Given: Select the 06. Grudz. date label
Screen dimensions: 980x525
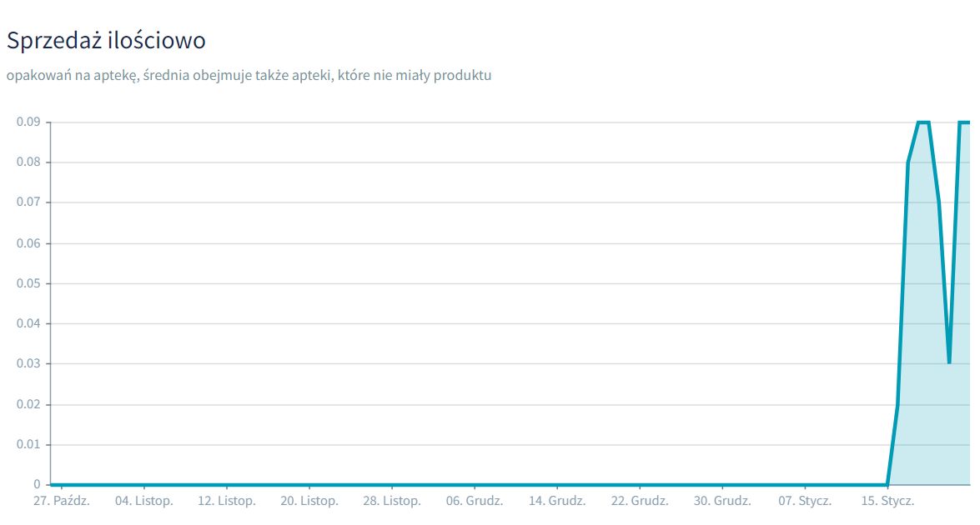Looking at the screenshot, I should tap(474, 502).
